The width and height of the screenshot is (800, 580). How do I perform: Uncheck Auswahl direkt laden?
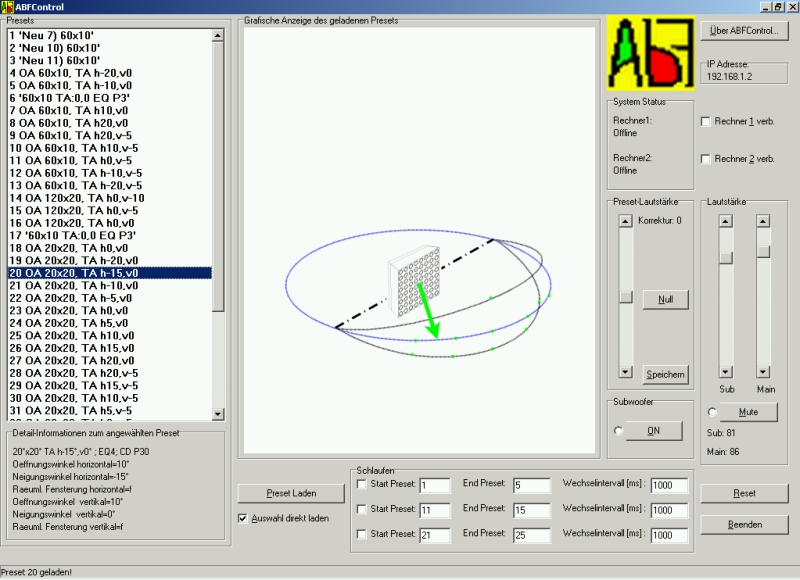pyautogui.click(x=243, y=518)
